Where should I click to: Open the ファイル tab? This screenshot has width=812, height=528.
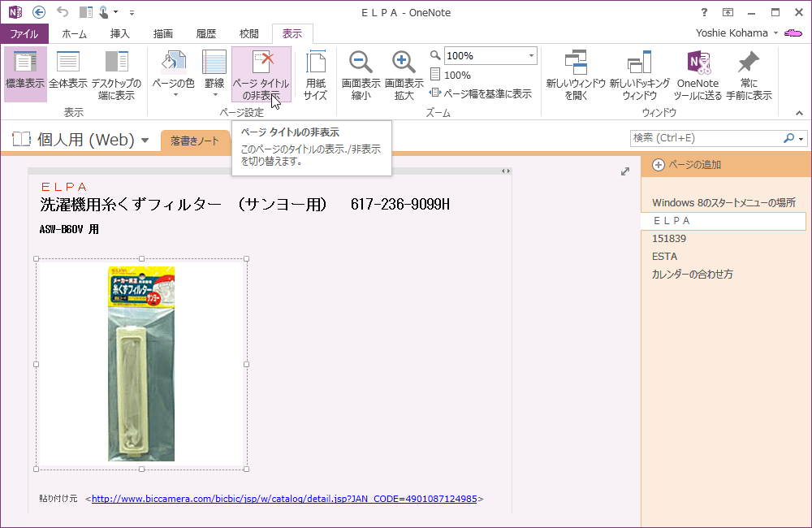(x=24, y=33)
